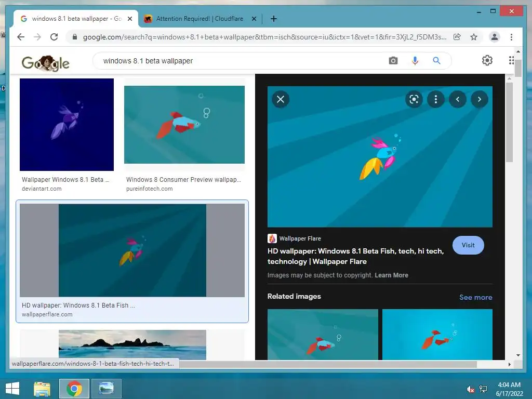
Task: Click the Chrome forward arrow
Action: pyautogui.click(x=37, y=37)
